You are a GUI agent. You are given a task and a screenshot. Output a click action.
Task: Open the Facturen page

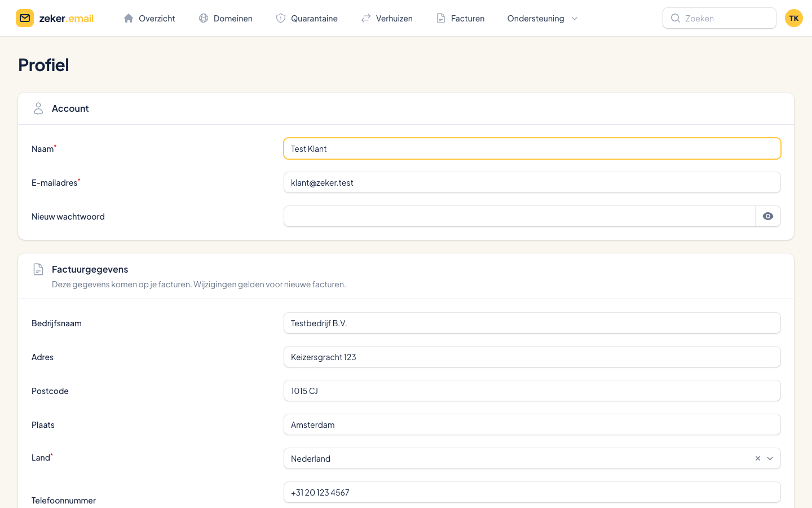(460, 18)
